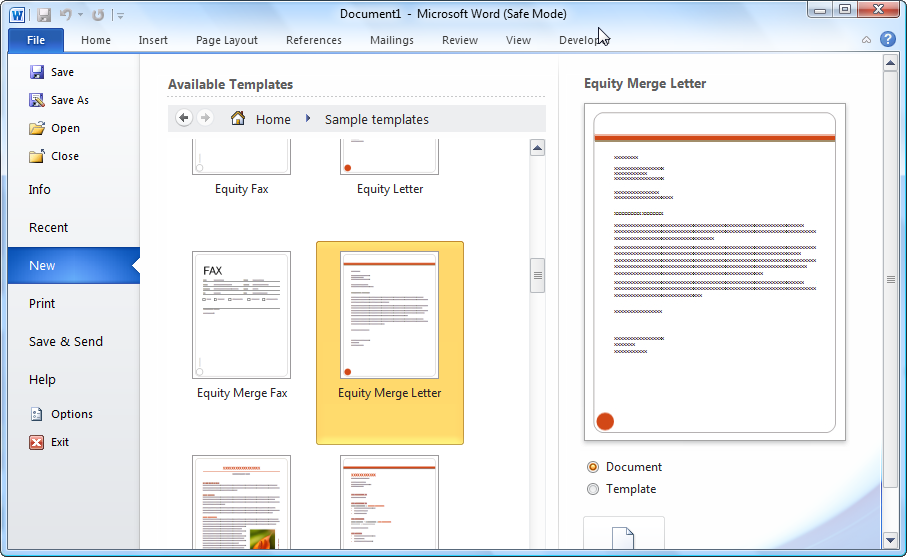Screen dimensions: 907x557
Task: Select the Equity Fax template
Action: click(241, 168)
